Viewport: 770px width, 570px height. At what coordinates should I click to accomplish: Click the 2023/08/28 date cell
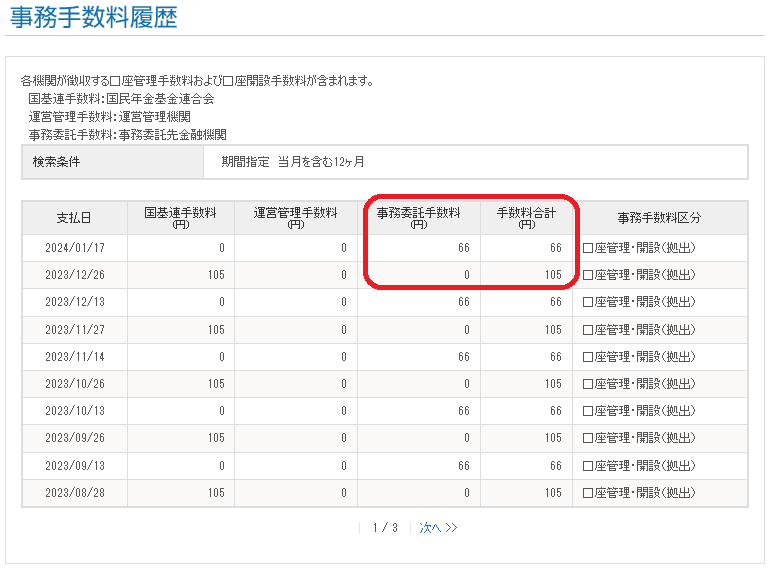pyautogui.click(x=74, y=493)
